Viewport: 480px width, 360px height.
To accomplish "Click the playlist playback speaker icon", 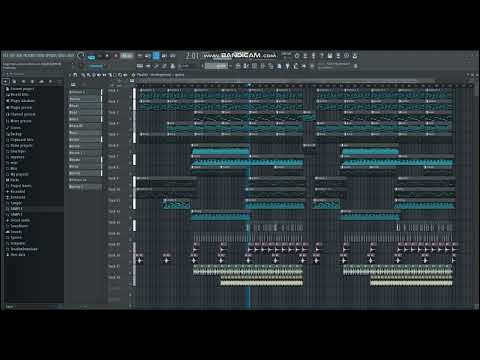I will (x=125, y=75).
